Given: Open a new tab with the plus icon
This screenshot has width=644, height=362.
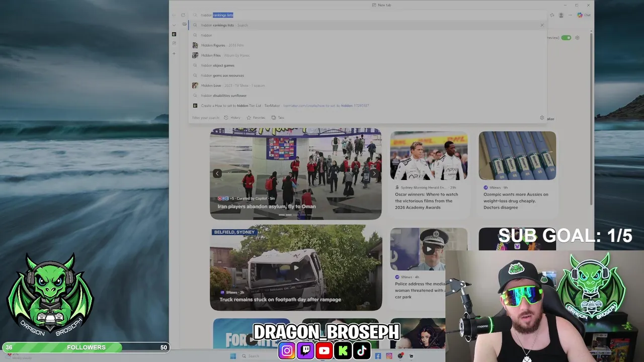Looking at the screenshot, I should tap(174, 53).
